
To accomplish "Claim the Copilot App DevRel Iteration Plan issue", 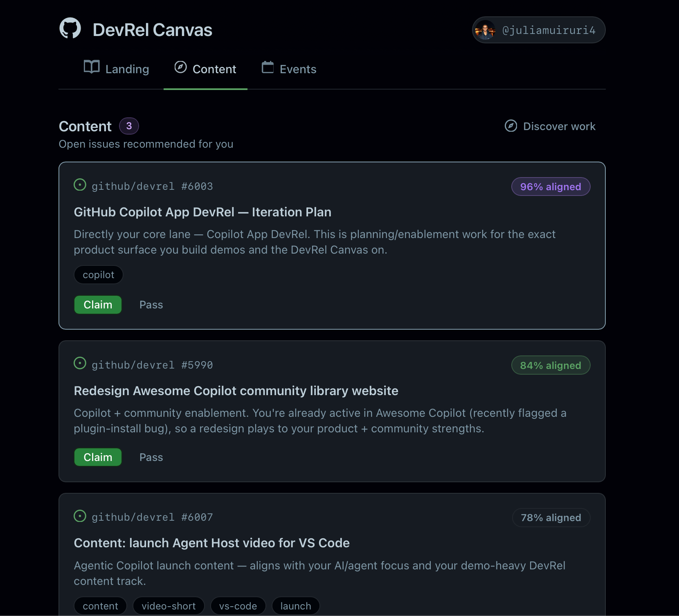I will [98, 305].
